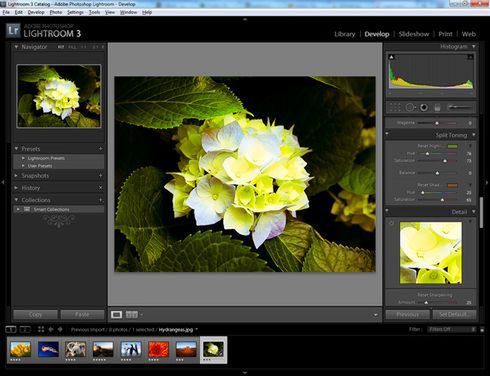Open the Settings menu
The width and height of the screenshot is (490, 376).
point(75,12)
